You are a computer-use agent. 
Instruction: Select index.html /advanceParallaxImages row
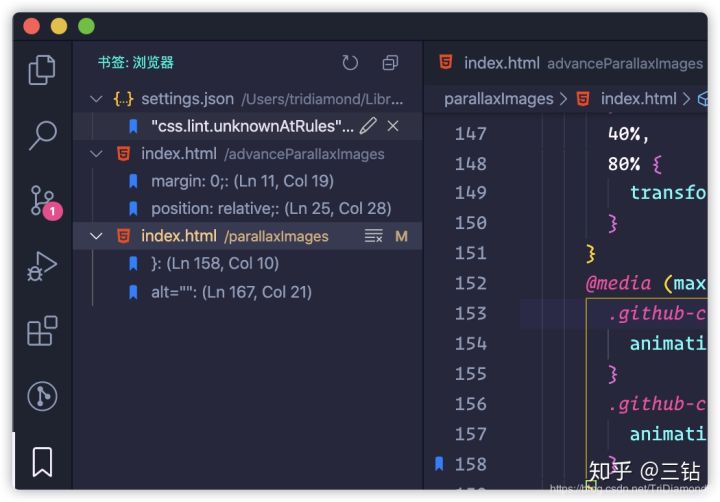248,154
